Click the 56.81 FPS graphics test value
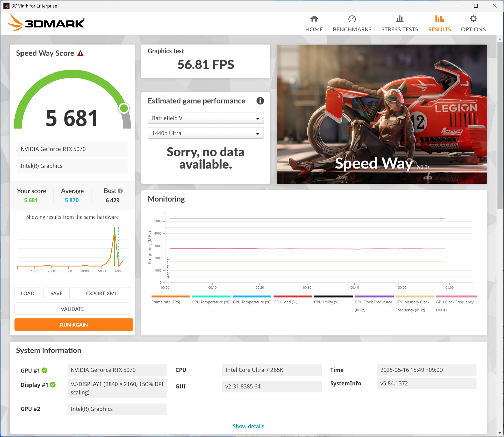The image size is (504, 437). point(206,64)
